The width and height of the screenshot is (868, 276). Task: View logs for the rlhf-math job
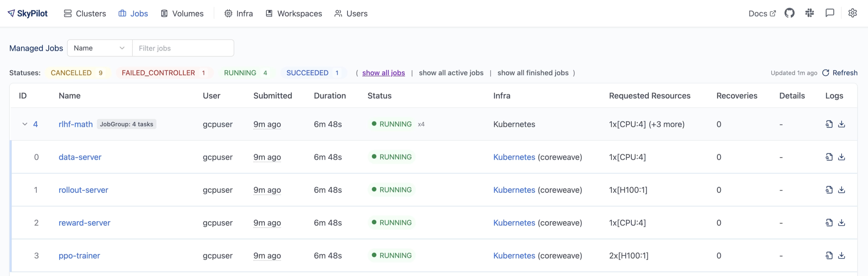pos(829,124)
